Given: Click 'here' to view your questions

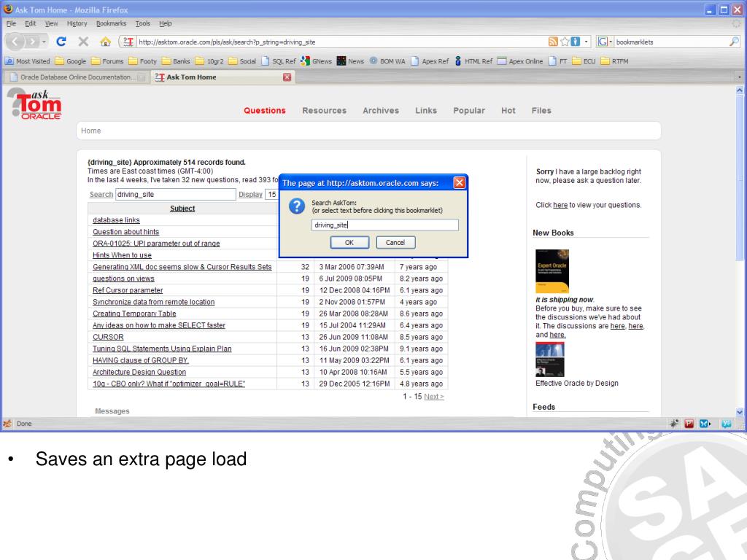Looking at the screenshot, I should pyautogui.click(x=560, y=205).
